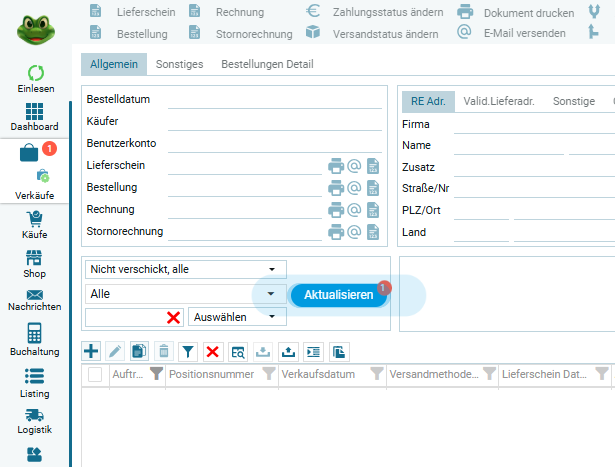Open the Logistik section in sidebar
This screenshot has height=467, width=615.
point(35,420)
